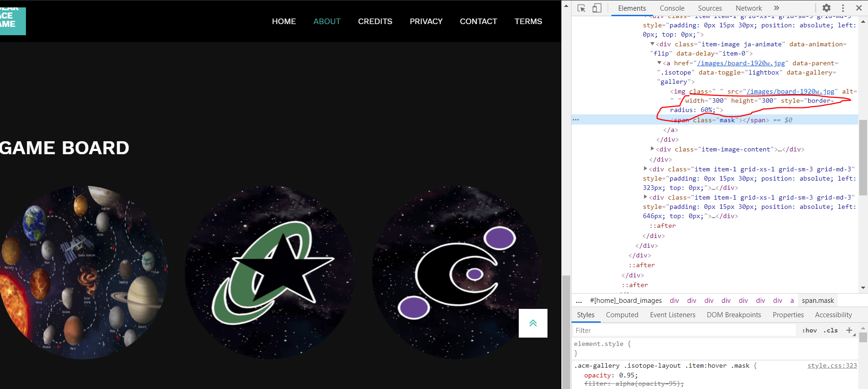This screenshot has height=389, width=868.
Task: Click the teal site logo
Action: [x=13, y=21]
